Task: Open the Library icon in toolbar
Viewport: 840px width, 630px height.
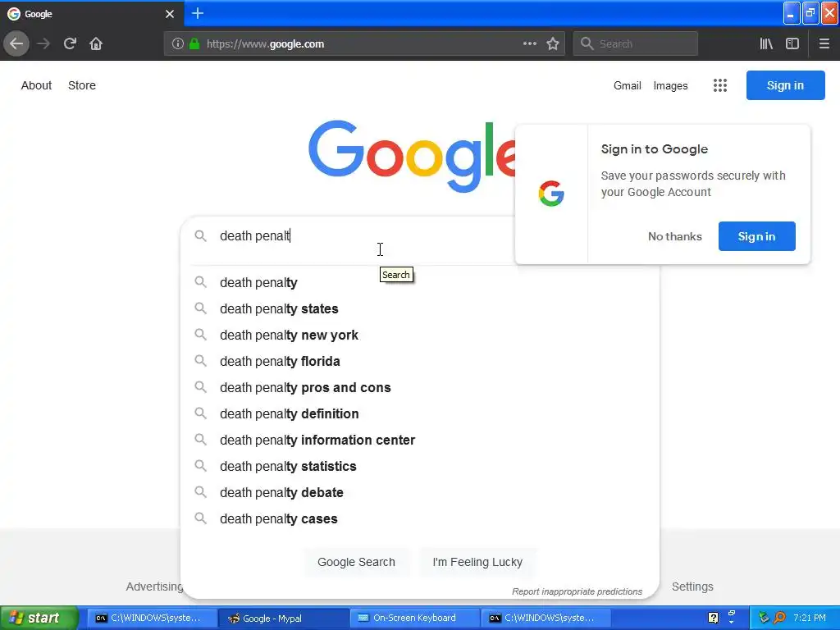Action: coord(766,44)
